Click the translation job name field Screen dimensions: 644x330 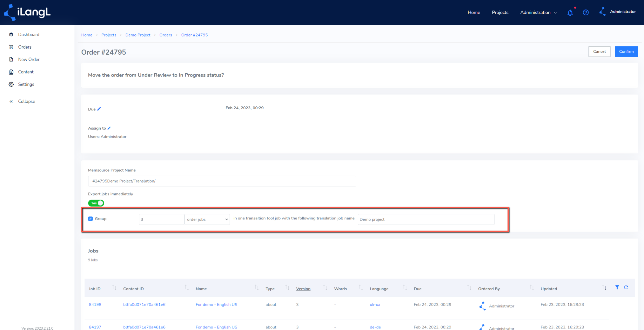click(426, 219)
